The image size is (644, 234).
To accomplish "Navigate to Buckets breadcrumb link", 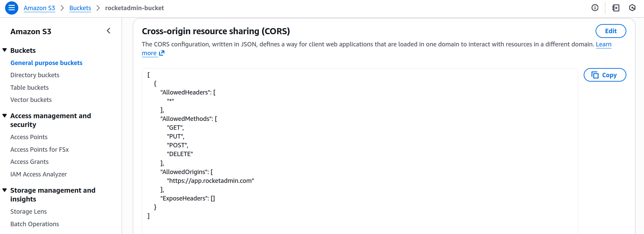I will [80, 8].
